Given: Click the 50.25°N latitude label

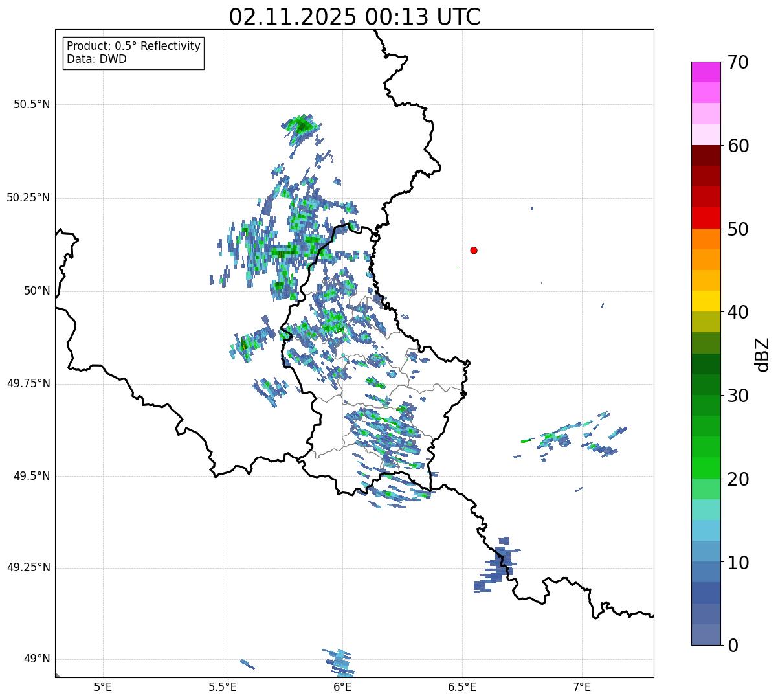Looking at the screenshot, I should tap(28, 198).
